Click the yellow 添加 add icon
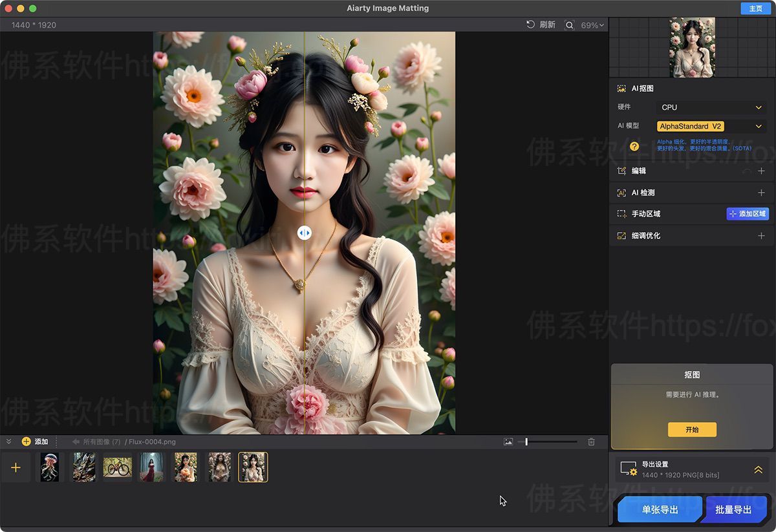776x532 pixels. (27, 442)
